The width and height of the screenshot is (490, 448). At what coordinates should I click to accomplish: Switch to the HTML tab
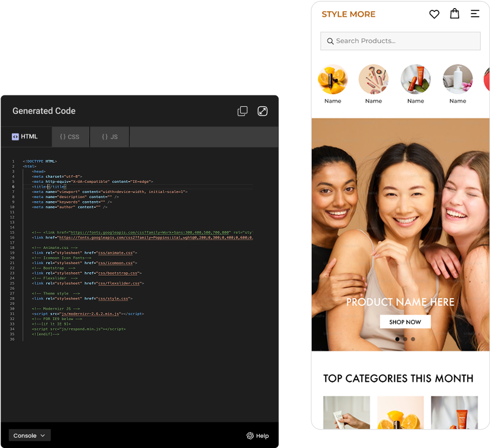[25, 137]
